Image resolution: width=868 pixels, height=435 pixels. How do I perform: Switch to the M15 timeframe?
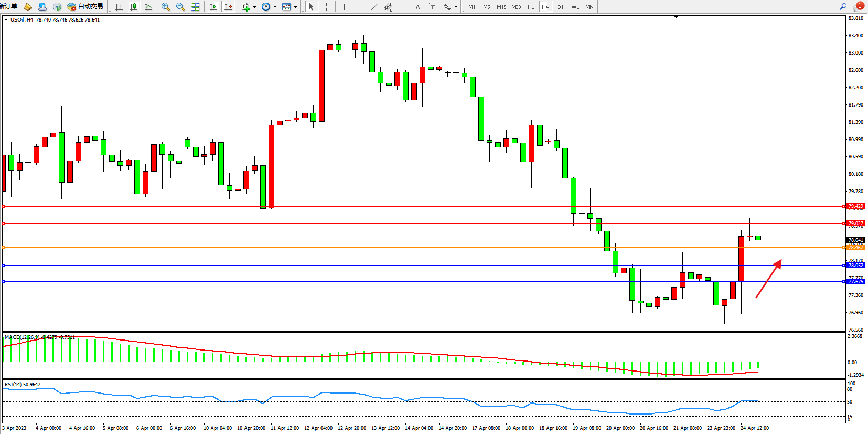pyautogui.click(x=501, y=7)
